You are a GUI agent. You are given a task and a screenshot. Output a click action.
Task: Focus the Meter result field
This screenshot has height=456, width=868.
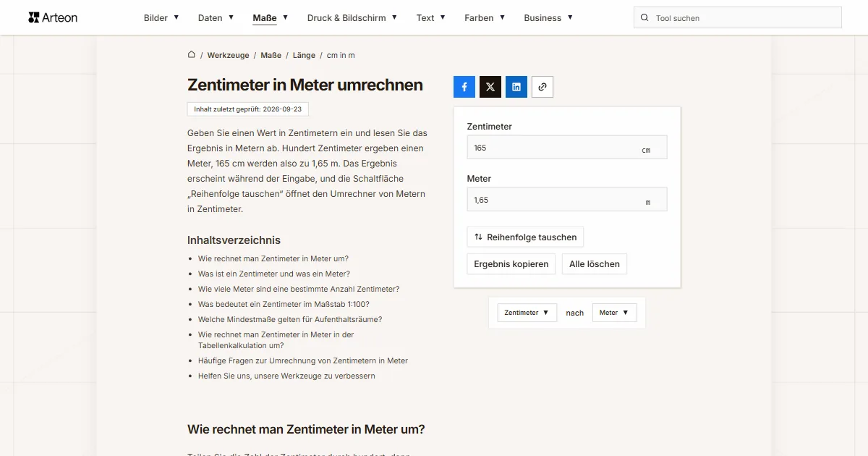[567, 200]
